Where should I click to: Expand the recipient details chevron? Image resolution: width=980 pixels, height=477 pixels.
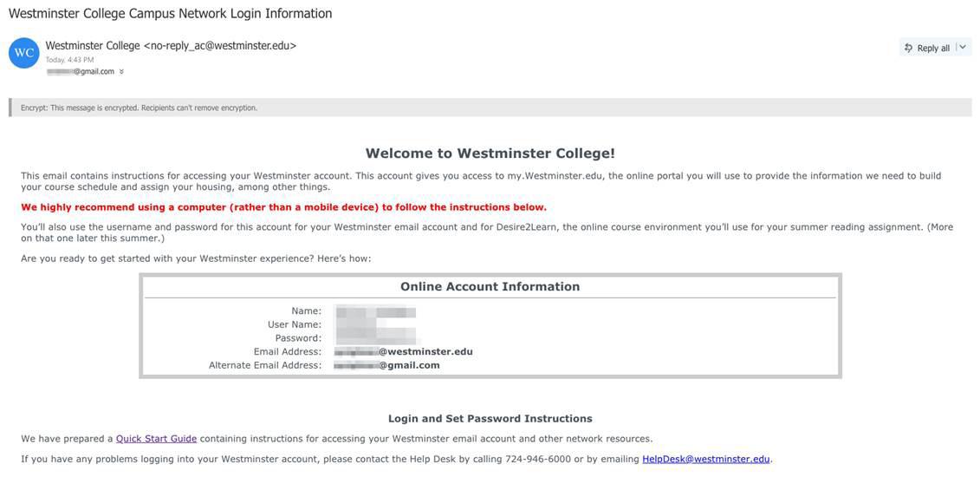(x=121, y=72)
